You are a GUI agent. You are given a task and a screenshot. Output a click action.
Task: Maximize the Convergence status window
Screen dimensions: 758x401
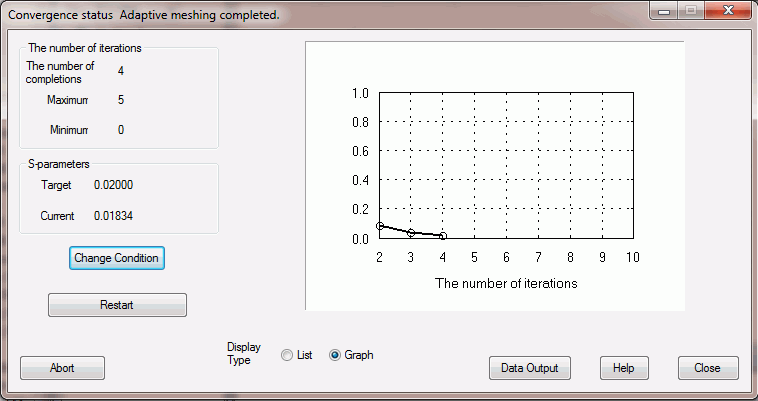click(690, 10)
